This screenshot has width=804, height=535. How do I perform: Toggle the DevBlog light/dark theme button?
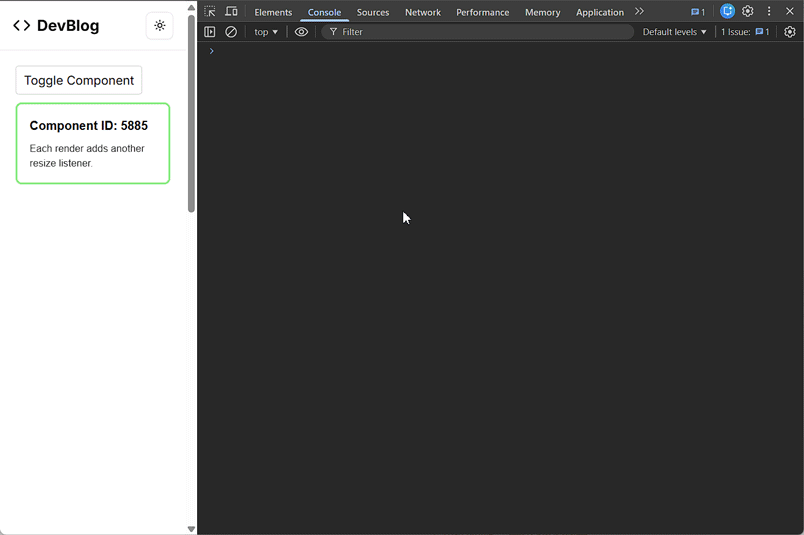160,26
